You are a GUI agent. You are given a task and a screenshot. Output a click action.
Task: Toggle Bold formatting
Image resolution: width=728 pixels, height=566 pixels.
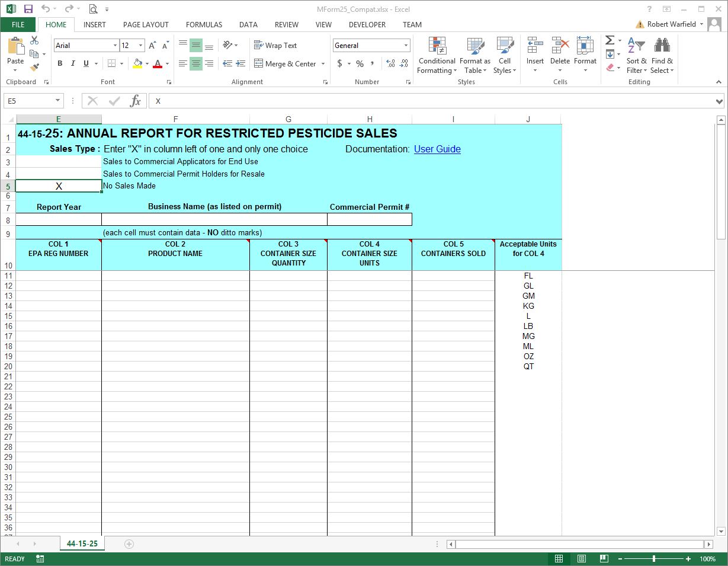[x=60, y=63]
